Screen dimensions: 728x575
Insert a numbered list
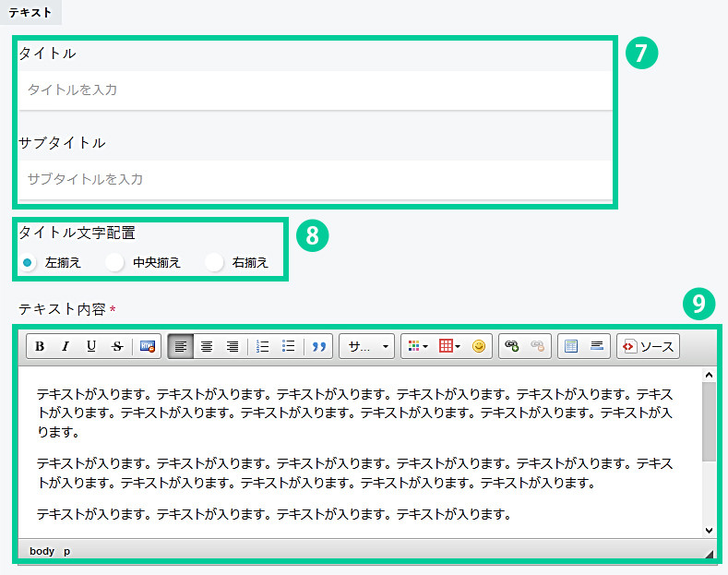262,346
